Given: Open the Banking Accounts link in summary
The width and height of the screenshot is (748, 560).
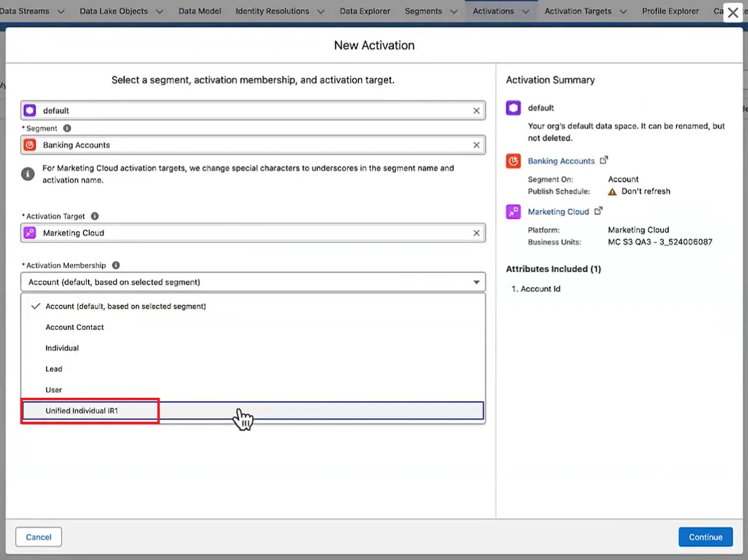Looking at the screenshot, I should point(561,161).
